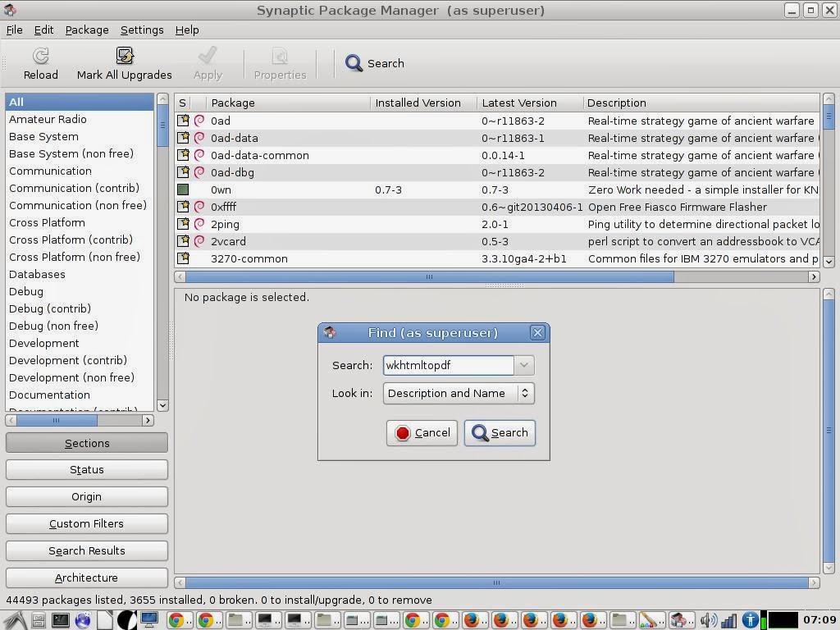Click Debian swirl icon beside 0ad-data-common
The height and width of the screenshot is (630, 840).
(199, 155)
